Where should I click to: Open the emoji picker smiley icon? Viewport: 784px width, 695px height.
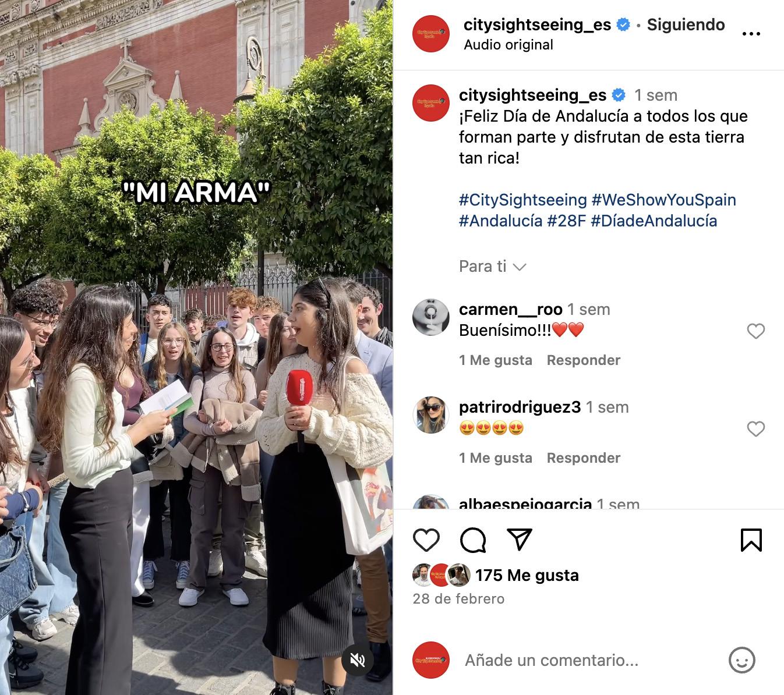click(x=742, y=661)
